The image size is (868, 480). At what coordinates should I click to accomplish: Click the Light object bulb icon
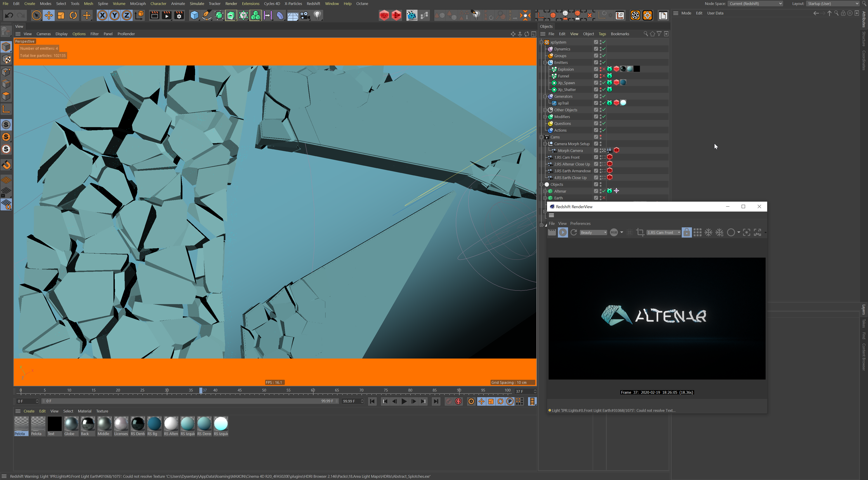pos(317,16)
